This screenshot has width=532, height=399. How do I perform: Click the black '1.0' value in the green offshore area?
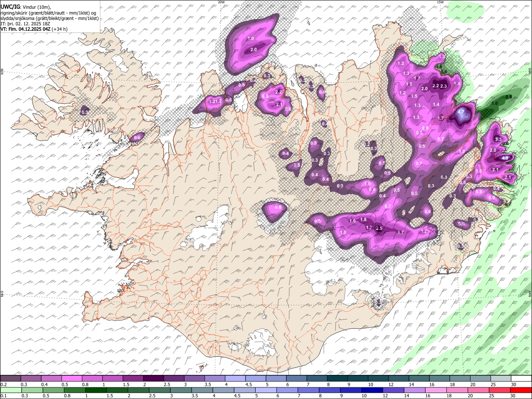tap(495, 103)
